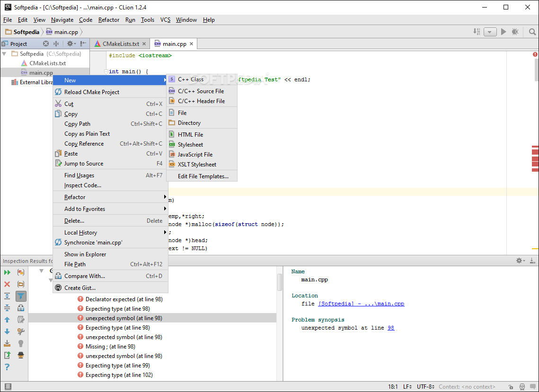Click tool windows icon in bottom-left corner
The height and width of the screenshot is (392, 539).
click(8, 386)
